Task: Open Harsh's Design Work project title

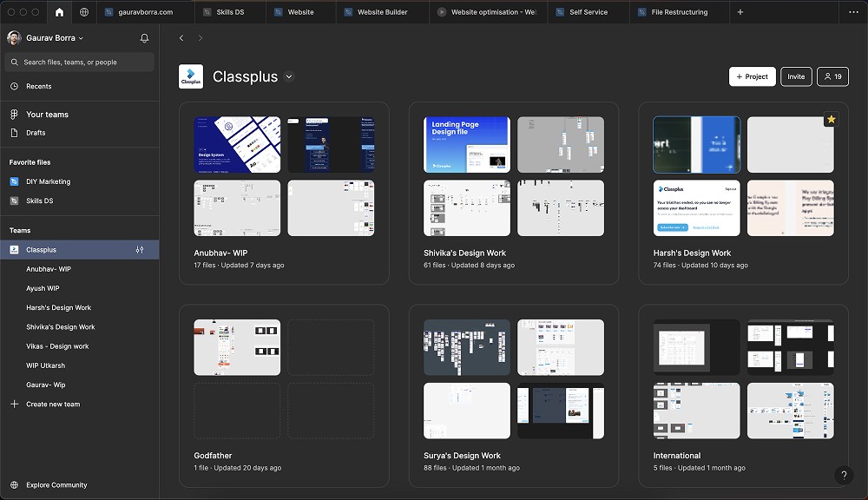Action: (692, 253)
